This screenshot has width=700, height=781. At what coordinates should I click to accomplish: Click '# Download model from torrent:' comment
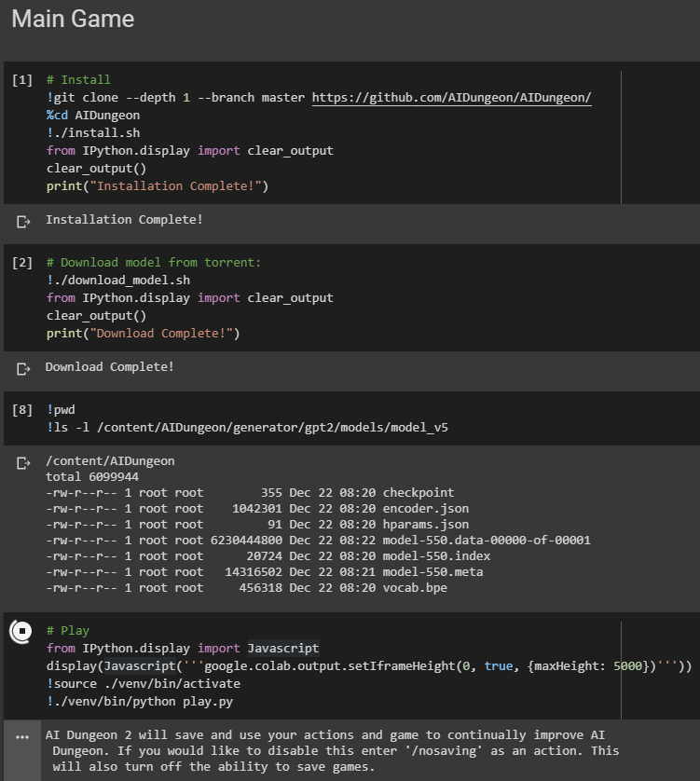click(x=154, y=263)
